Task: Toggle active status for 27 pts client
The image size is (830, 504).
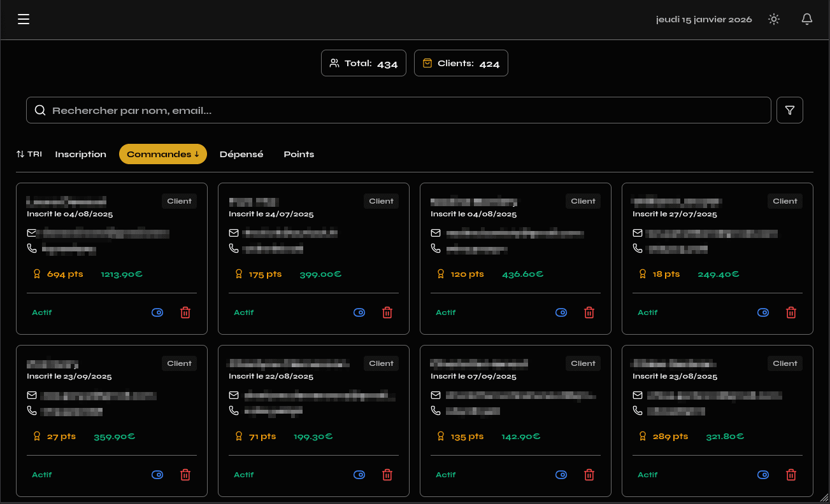Action: 157,475
